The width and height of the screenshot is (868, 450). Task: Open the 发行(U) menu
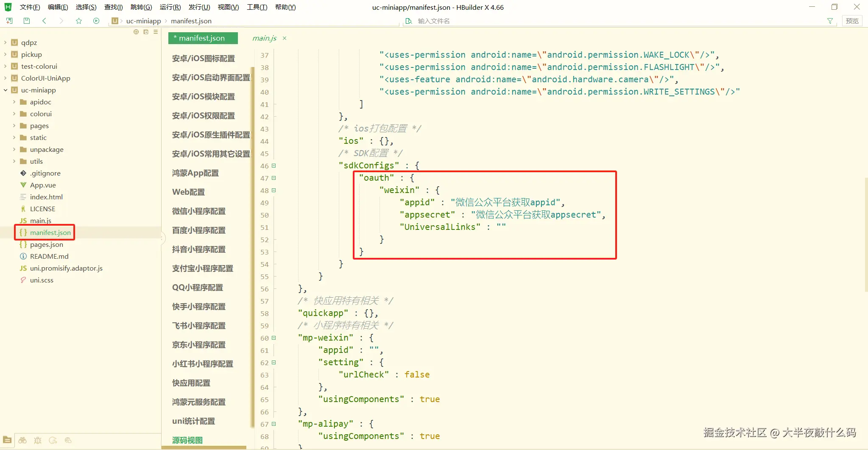[199, 7]
